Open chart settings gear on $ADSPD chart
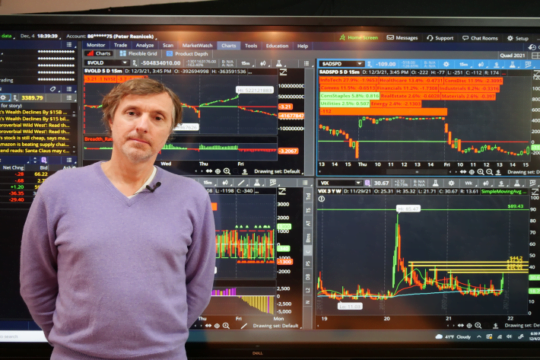540x360 pixels. 446,64
